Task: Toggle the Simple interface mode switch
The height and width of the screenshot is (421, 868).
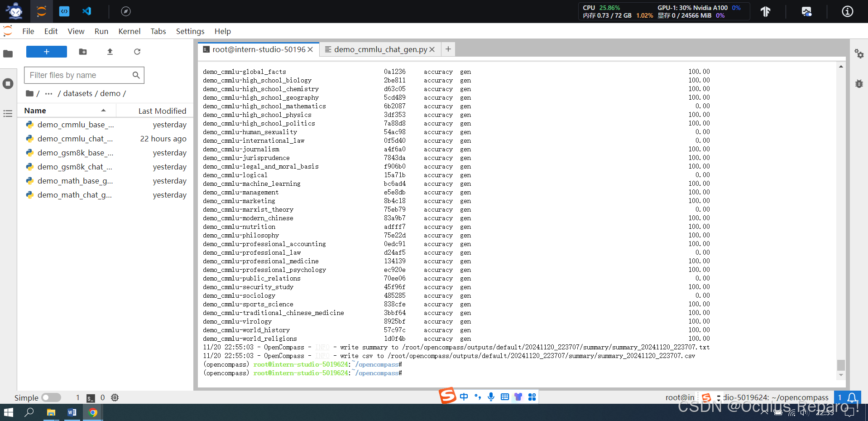Action: click(x=52, y=397)
